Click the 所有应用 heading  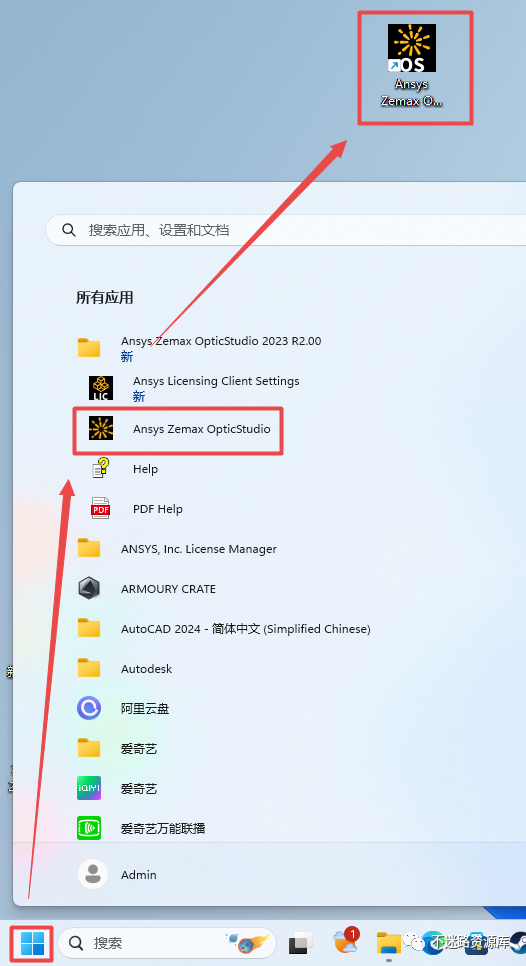pos(105,298)
